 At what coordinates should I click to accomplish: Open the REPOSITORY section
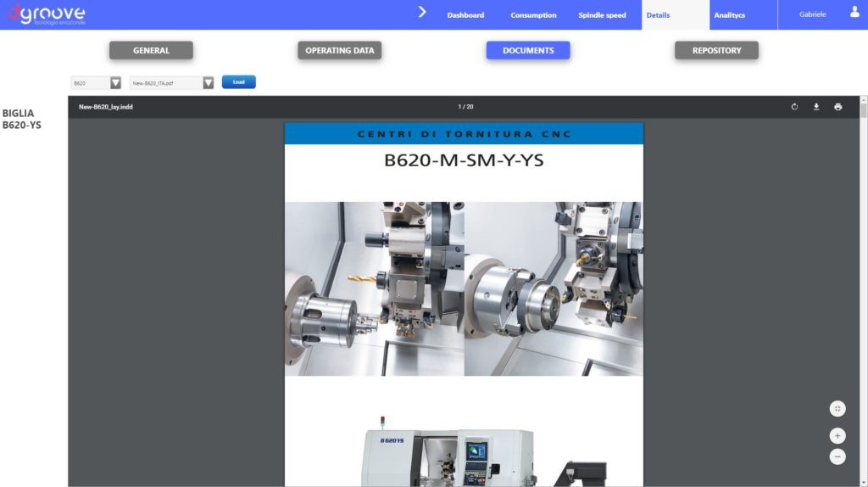pyautogui.click(x=716, y=51)
